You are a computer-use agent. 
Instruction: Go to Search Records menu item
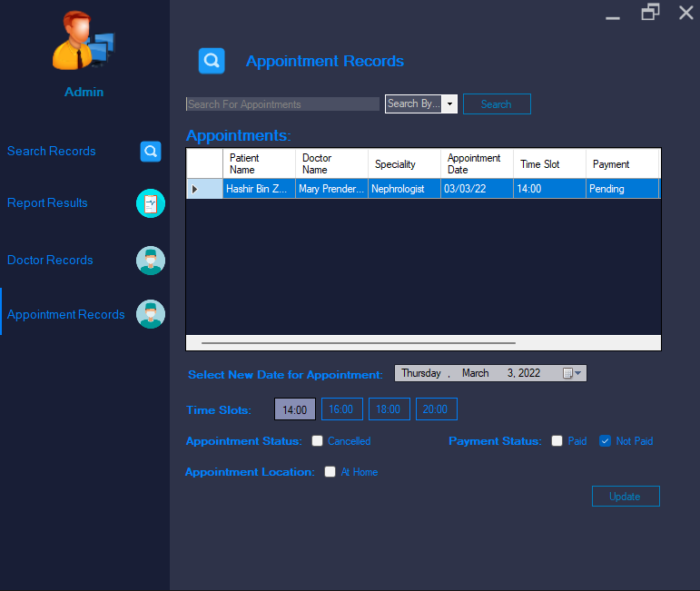pyautogui.click(x=52, y=152)
